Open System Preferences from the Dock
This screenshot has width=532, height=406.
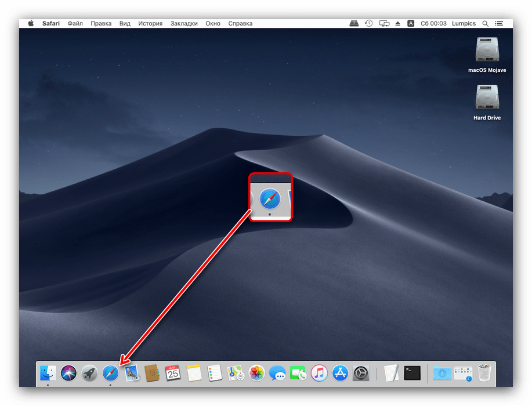point(360,374)
